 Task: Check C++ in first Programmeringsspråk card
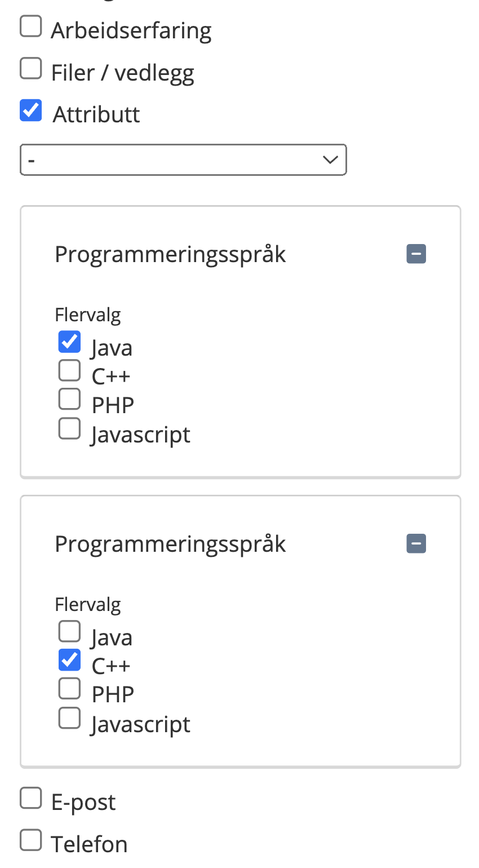pyautogui.click(x=69, y=371)
